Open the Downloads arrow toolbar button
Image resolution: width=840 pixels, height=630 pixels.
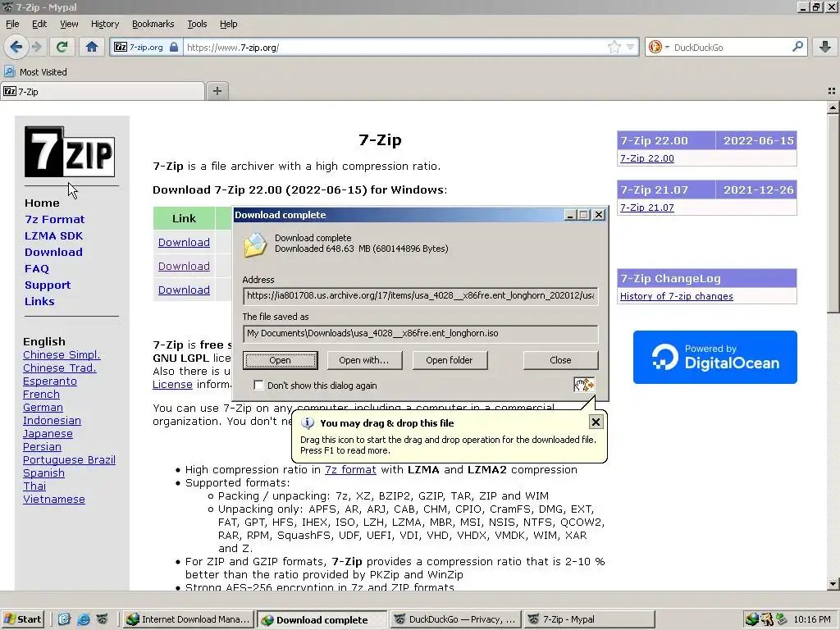pos(825,47)
